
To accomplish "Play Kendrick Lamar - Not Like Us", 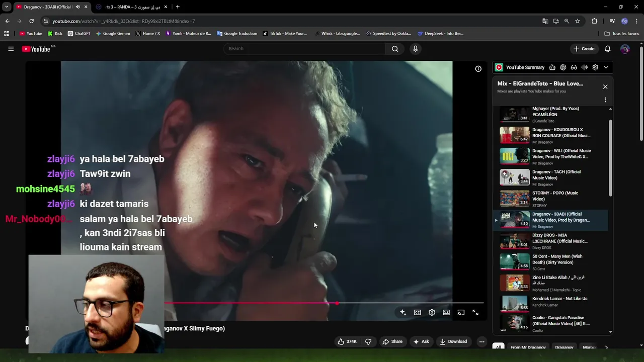I will (x=550, y=304).
